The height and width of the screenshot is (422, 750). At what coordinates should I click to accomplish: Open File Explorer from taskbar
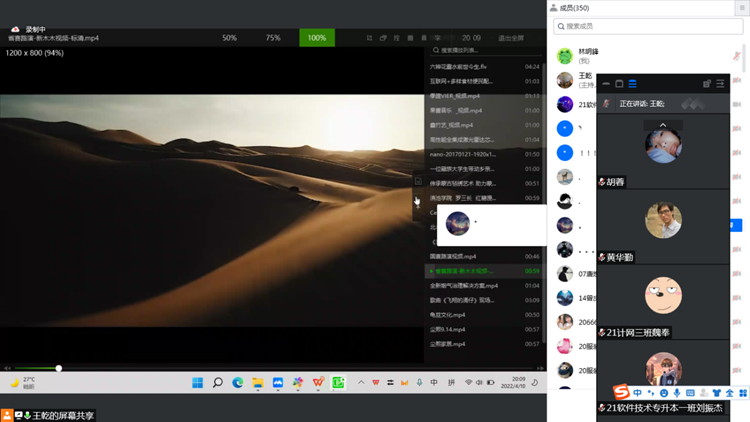(258, 382)
